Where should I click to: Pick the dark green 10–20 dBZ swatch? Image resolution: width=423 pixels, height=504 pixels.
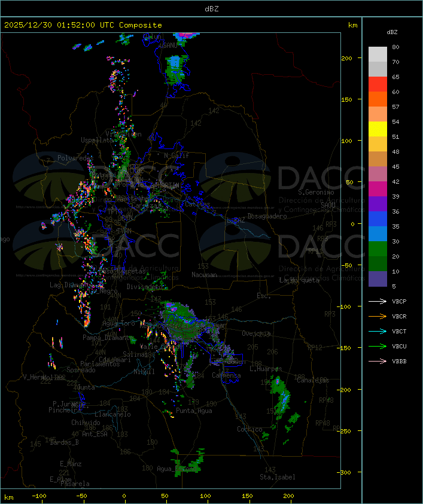[378, 263]
